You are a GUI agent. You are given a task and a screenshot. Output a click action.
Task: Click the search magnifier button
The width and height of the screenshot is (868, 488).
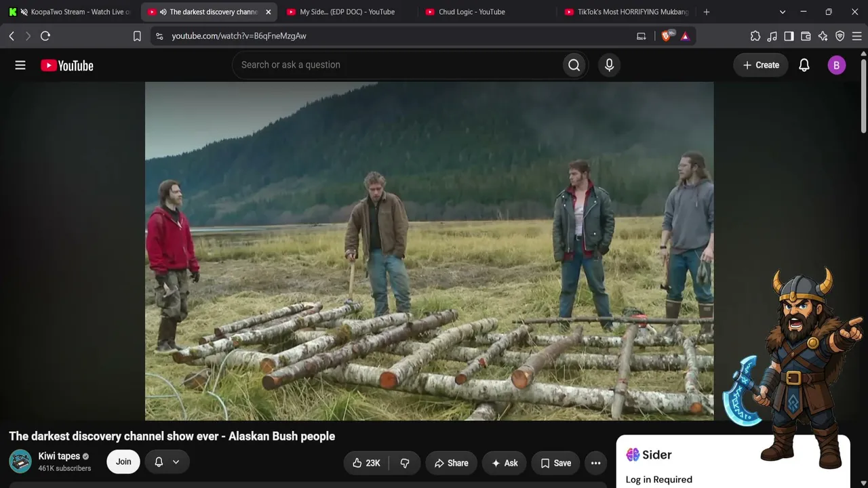(574, 65)
